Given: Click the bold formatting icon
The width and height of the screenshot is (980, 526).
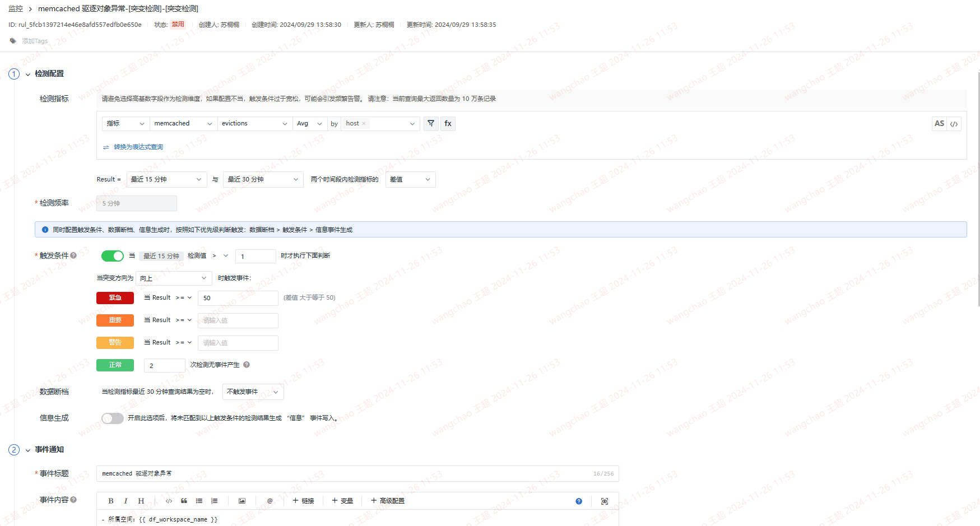Looking at the screenshot, I should (111, 501).
